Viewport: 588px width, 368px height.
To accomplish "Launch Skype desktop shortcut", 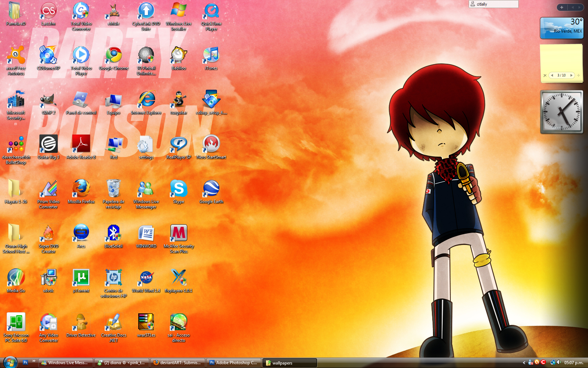I will (178, 192).
